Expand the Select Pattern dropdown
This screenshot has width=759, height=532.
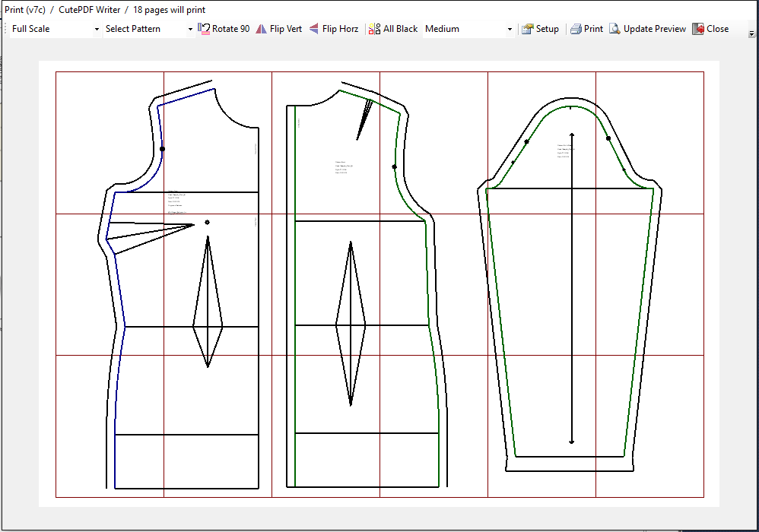[190, 29]
